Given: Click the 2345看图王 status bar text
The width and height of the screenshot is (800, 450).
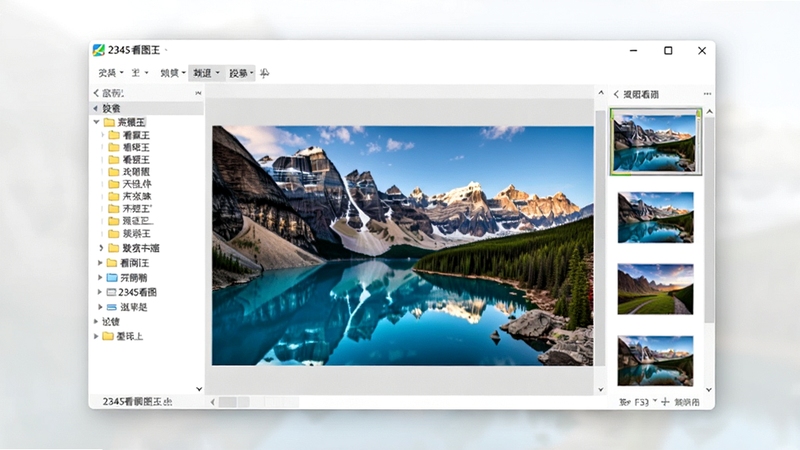Looking at the screenshot, I should coord(137,402).
